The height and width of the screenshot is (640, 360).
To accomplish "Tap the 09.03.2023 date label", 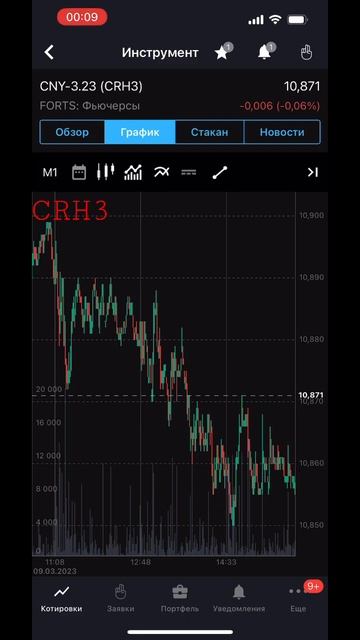I will [x=55, y=571].
